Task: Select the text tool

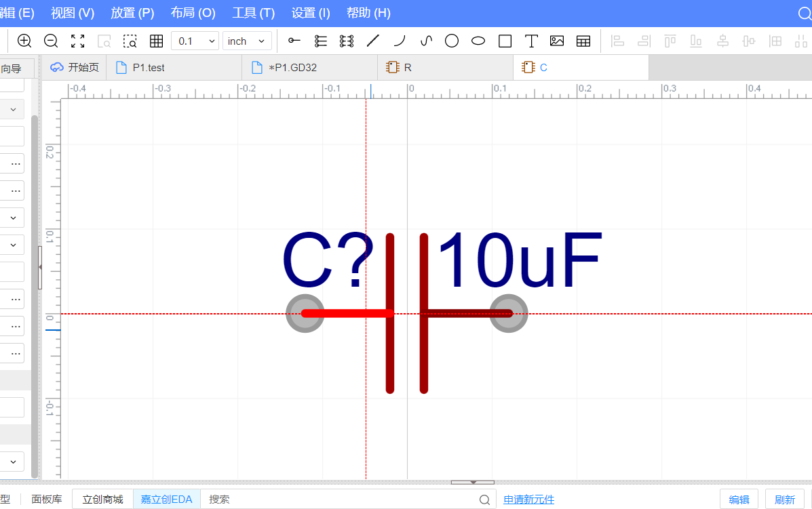Action: (531, 41)
